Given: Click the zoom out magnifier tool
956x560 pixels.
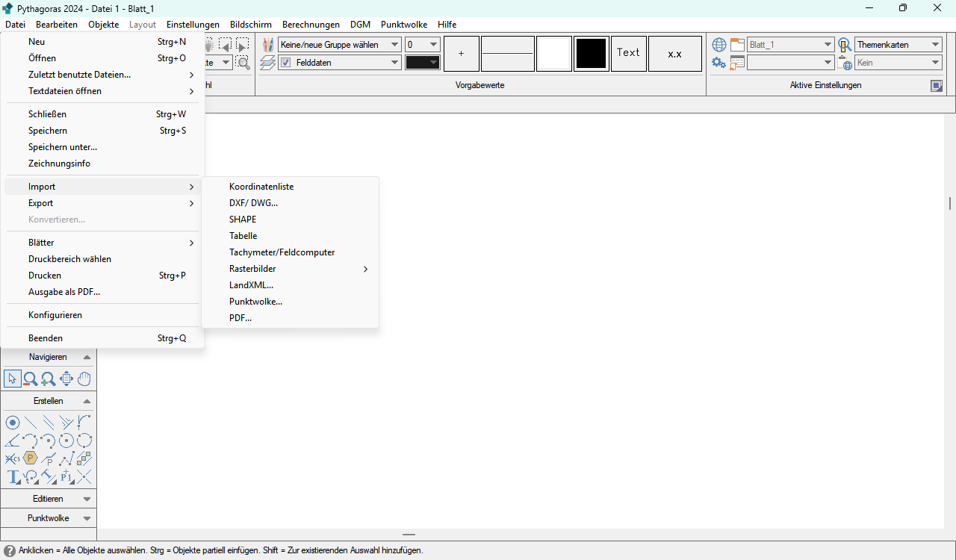Looking at the screenshot, I should [x=31, y=379].
